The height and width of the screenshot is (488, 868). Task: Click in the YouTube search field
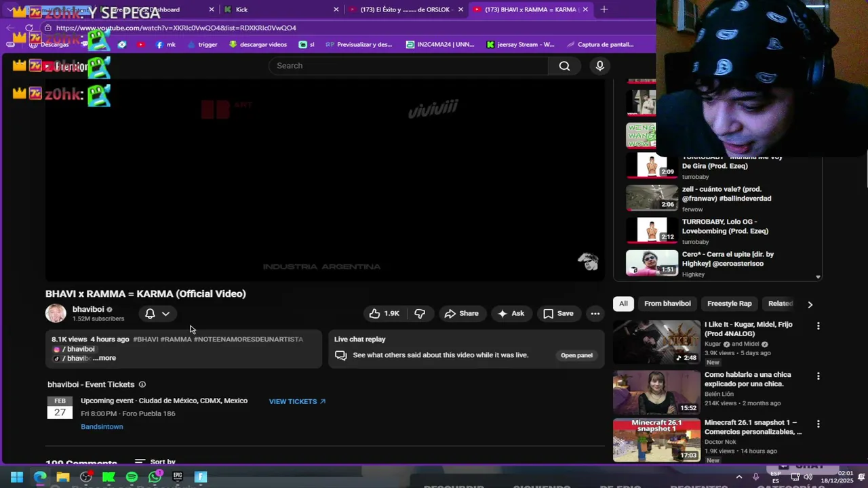click(x=408, y=66)
